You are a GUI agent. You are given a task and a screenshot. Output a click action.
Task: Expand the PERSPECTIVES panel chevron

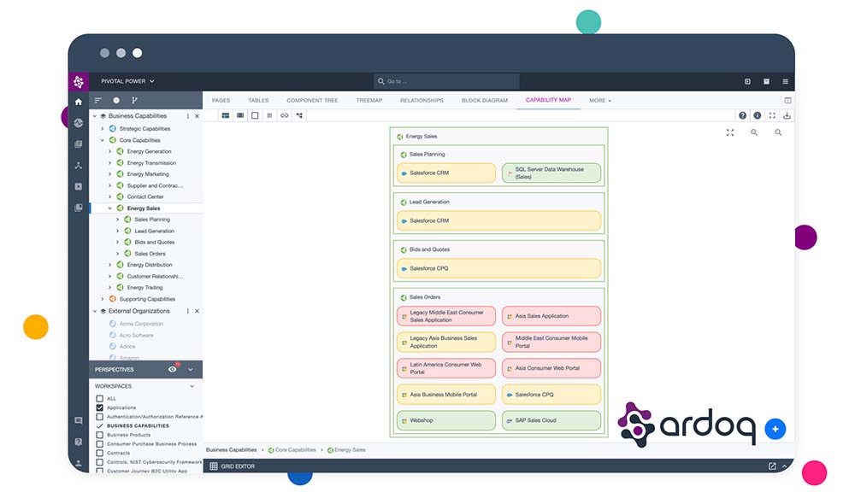tap(191, 369)
